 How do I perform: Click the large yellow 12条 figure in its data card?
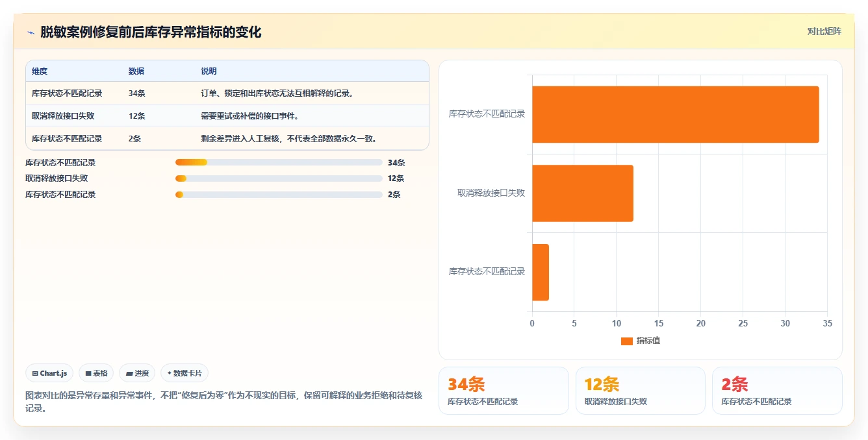(x=602, y=385)
